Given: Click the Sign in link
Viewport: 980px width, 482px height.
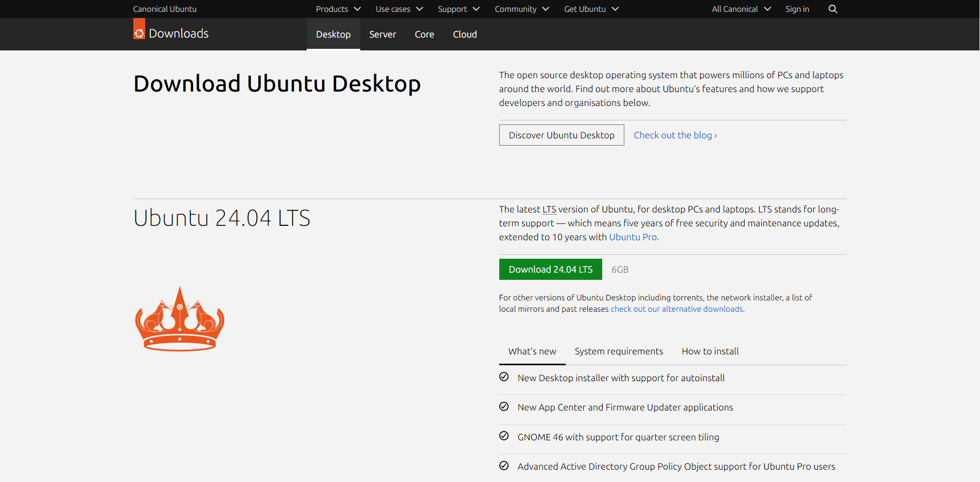Looking at the screenshot, I should (797, 9).
